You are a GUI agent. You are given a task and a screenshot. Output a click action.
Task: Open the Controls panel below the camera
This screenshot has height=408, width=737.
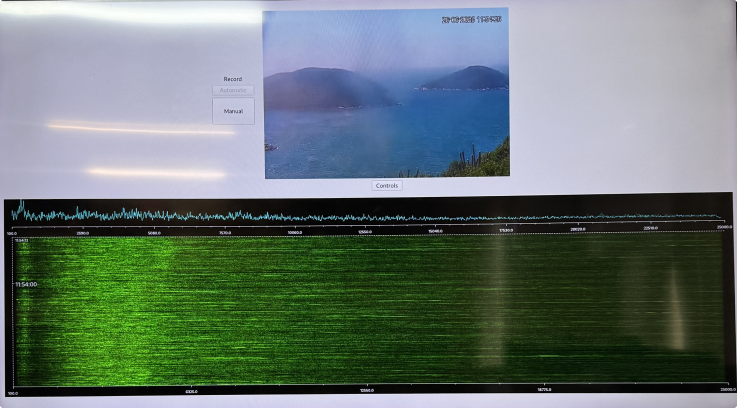coord(387,186)
